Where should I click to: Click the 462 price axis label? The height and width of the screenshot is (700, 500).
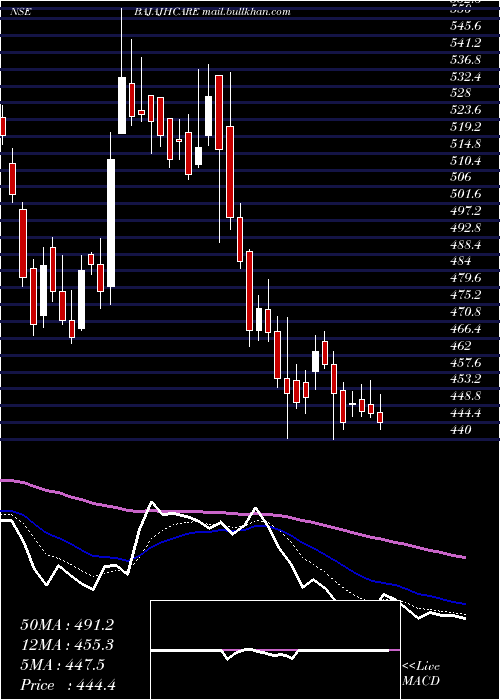pyautogui.click(x=461, y=346)
